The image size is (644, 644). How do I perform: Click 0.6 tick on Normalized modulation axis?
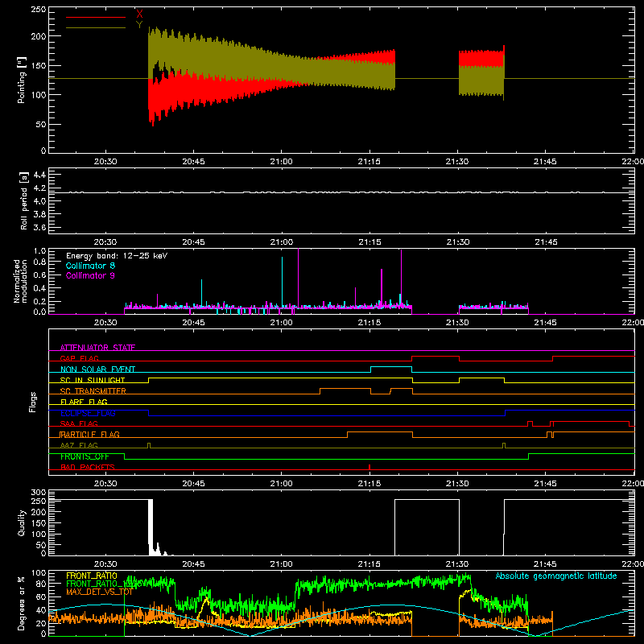(39, 275)
